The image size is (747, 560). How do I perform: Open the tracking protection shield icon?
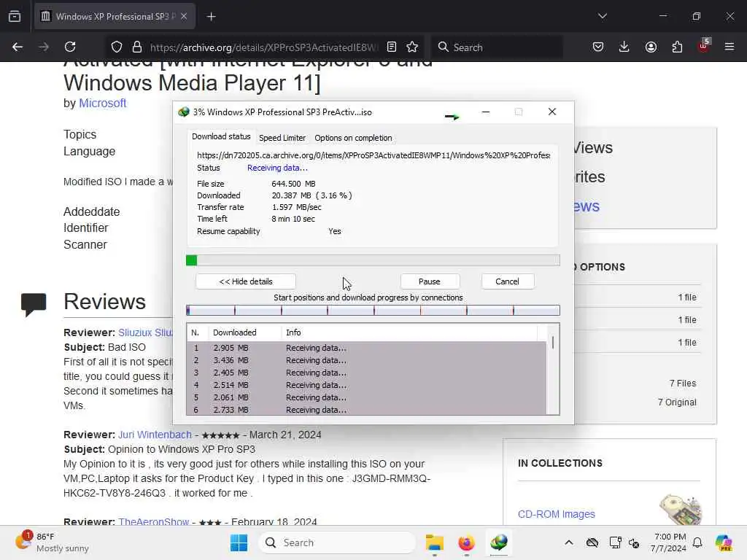(x=117, y=47)
